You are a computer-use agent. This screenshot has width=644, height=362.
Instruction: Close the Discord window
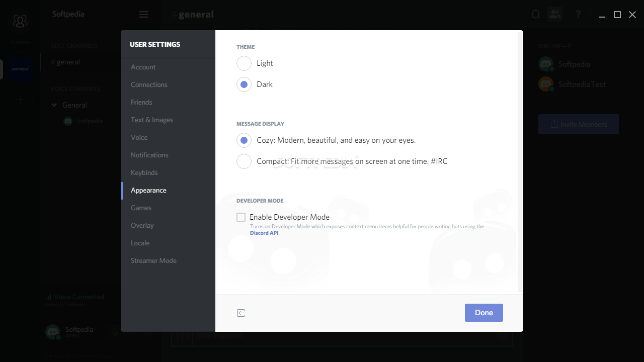click(x=632, y=15)
